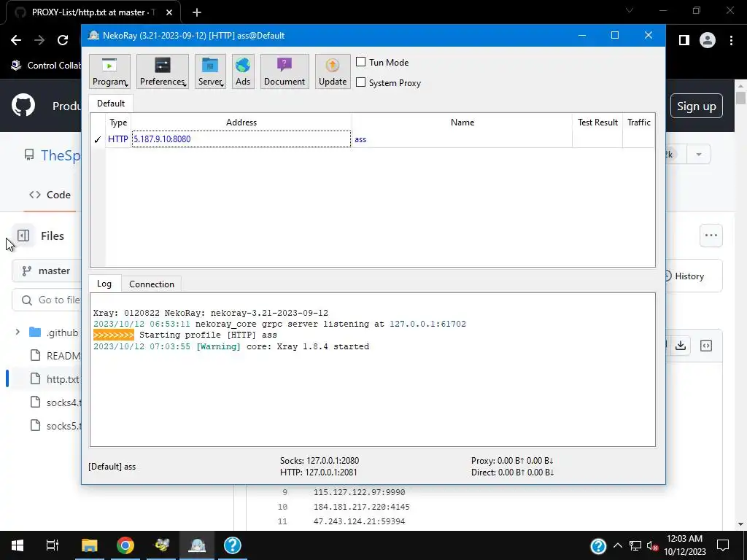
Task: Open the Code tab on GitHub
Action: click(x=50, y=195)
